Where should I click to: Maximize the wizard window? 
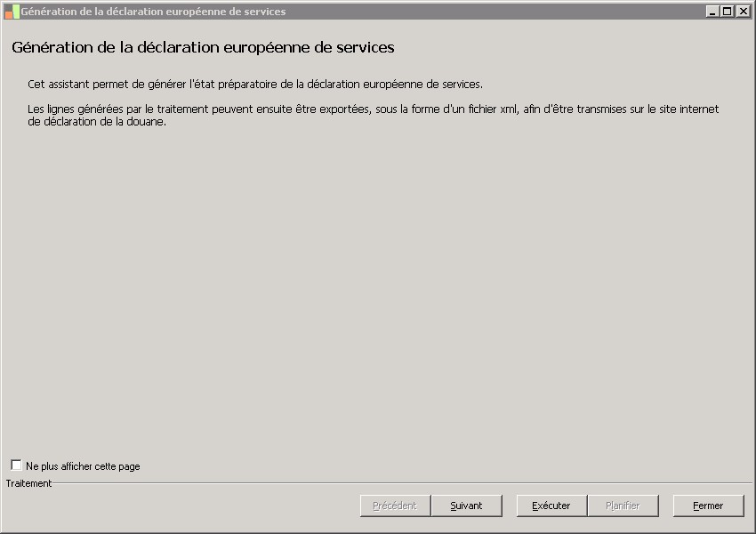(727, 12)
